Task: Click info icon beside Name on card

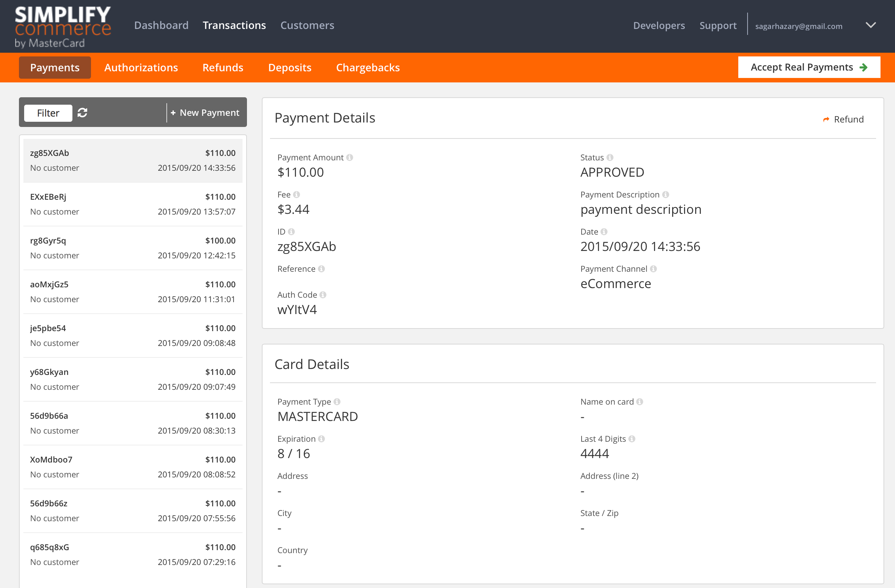Action: pos(639,402)
